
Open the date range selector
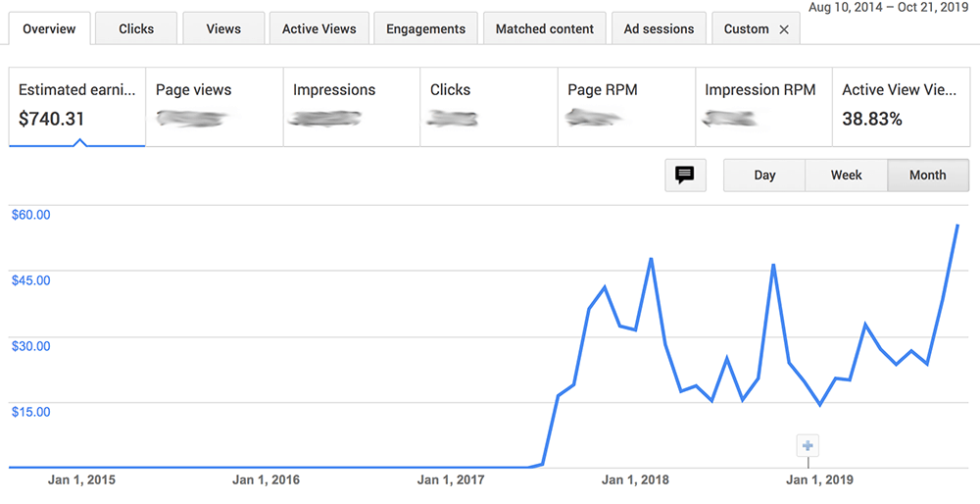click(889, 7)
